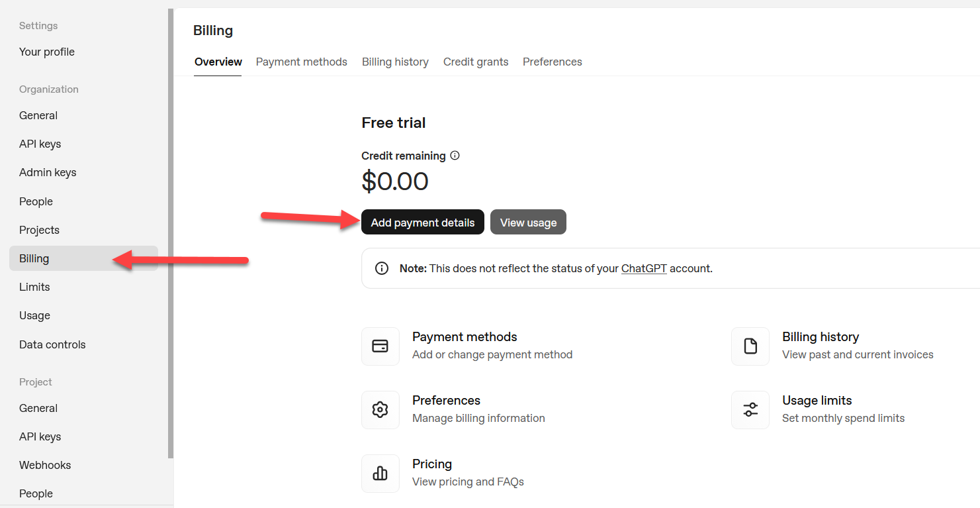Click the Billing history document icon
The height and width of the screenshot is (508, 980).
750,346
